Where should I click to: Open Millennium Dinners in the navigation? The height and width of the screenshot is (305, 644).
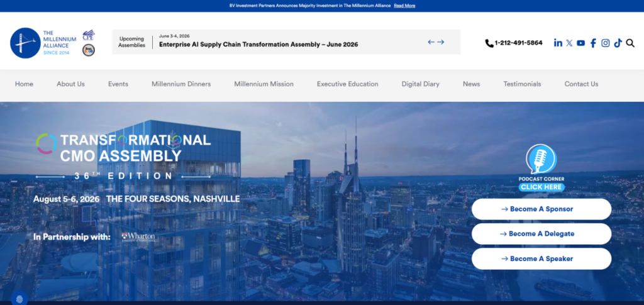pyautogui.click(x=181, y=84)
